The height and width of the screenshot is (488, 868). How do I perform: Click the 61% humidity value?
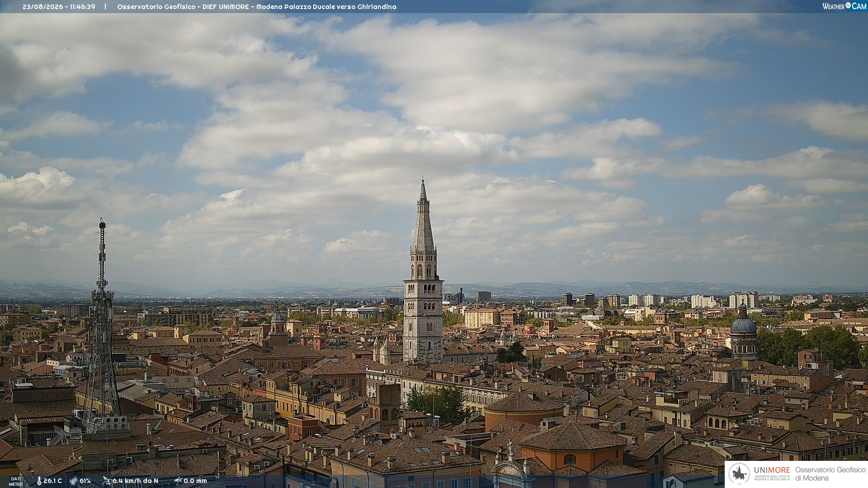click(x=85, y=481)
